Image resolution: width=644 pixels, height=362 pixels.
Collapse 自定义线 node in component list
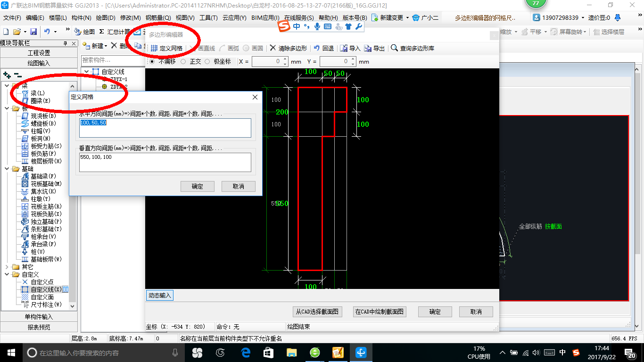point(87,72)
